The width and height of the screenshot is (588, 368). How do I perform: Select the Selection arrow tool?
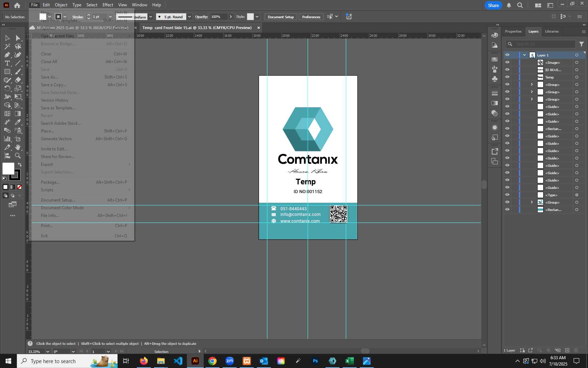click(7, 38)
